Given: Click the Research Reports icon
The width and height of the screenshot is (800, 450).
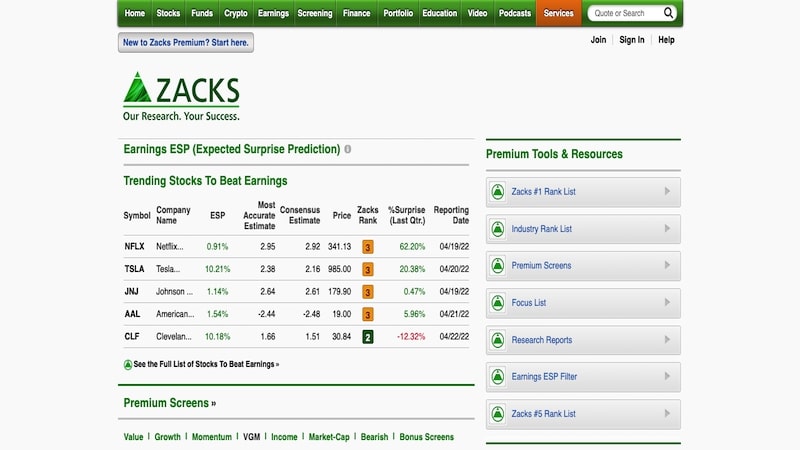Looking at the screenshot, I should coord(497,340).
